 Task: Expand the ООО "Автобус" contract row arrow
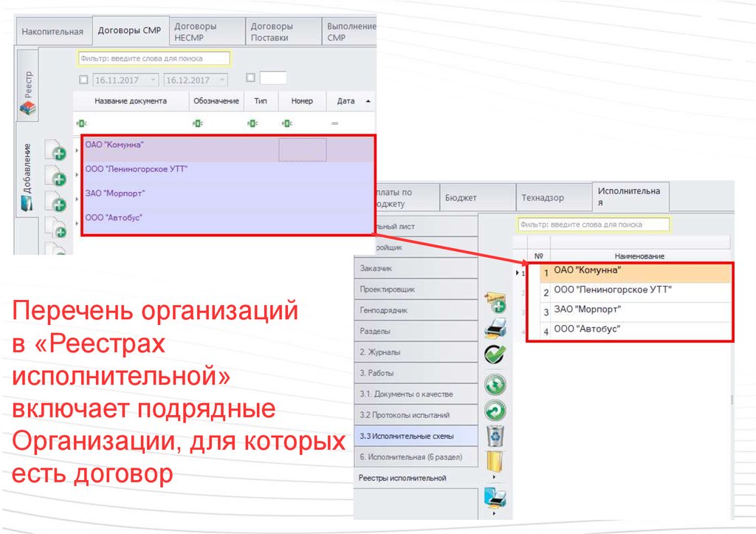pos(77,223)
